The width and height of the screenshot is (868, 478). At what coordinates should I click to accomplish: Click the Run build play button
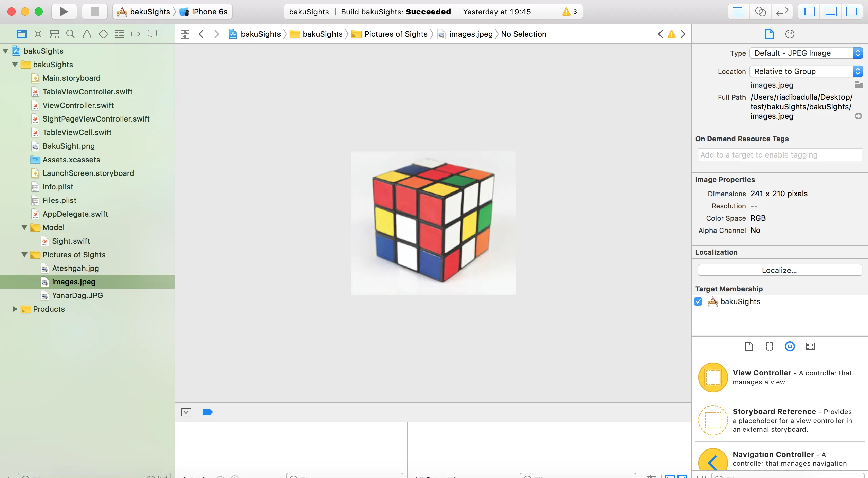click(x=64, y=12)
